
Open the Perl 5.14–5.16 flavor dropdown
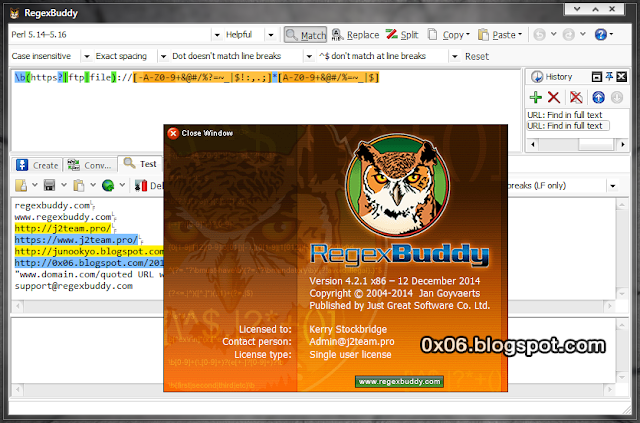217,35
